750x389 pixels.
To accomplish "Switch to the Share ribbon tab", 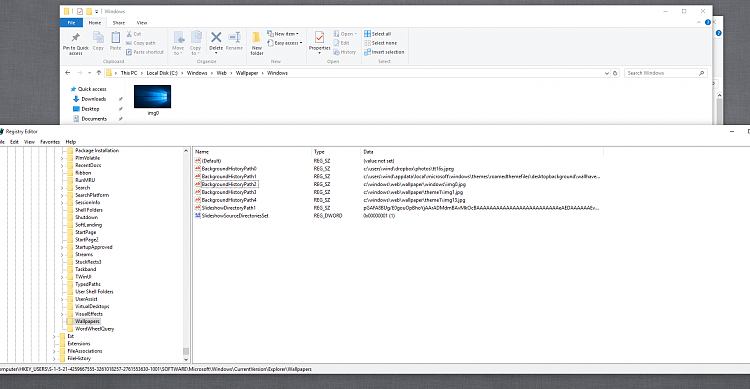I will pyautogui.click(x=119, y=22).
